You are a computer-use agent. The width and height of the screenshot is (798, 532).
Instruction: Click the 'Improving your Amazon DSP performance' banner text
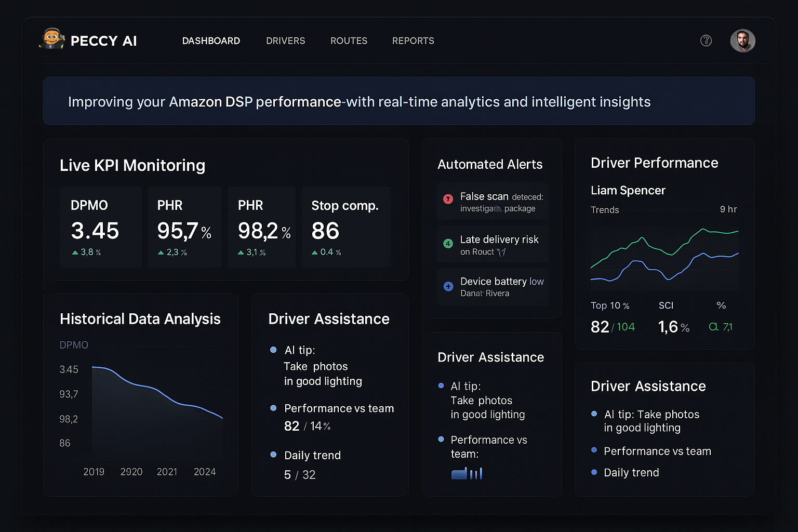coord(360,102)
